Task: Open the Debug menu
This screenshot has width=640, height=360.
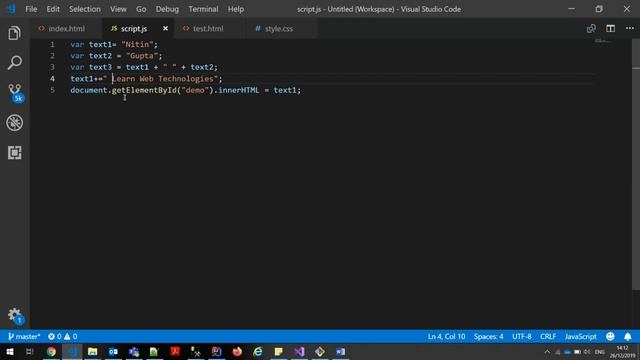Action: 167,9
